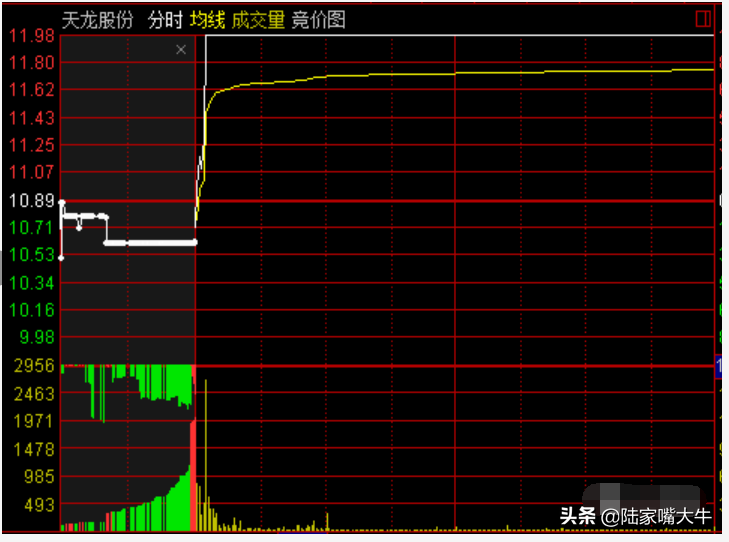Click the 9.98 lowest price label
Screen dimensions: 729x542
click(x=37, y=337)
